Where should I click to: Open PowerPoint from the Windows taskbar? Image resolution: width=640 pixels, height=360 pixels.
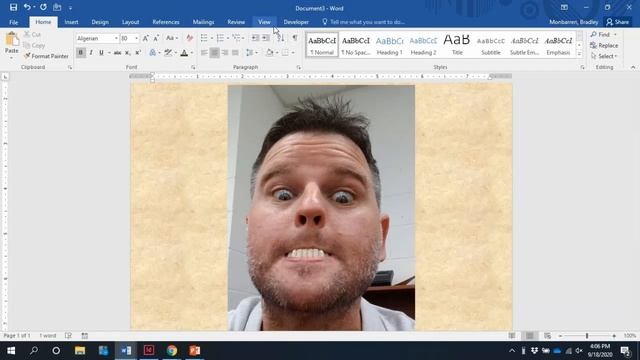click(195, 351)
